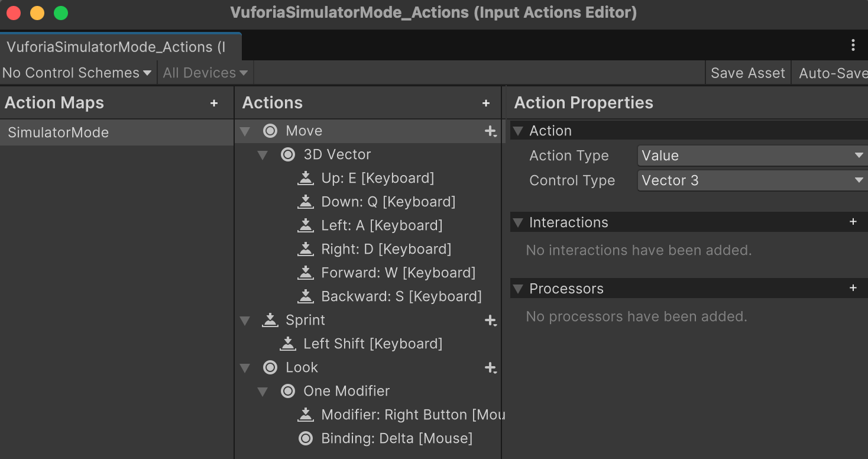The height and width of the screenshot is (459, 868).
Task: Click the Left Shift binding icon
Action: (x=288, y=344)
